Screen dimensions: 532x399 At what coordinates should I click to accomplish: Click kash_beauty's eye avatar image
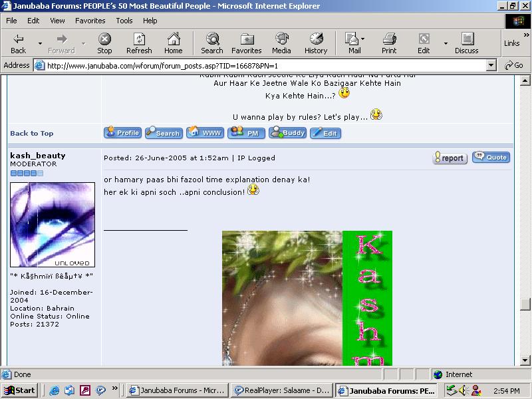click(x=53, y=225)
